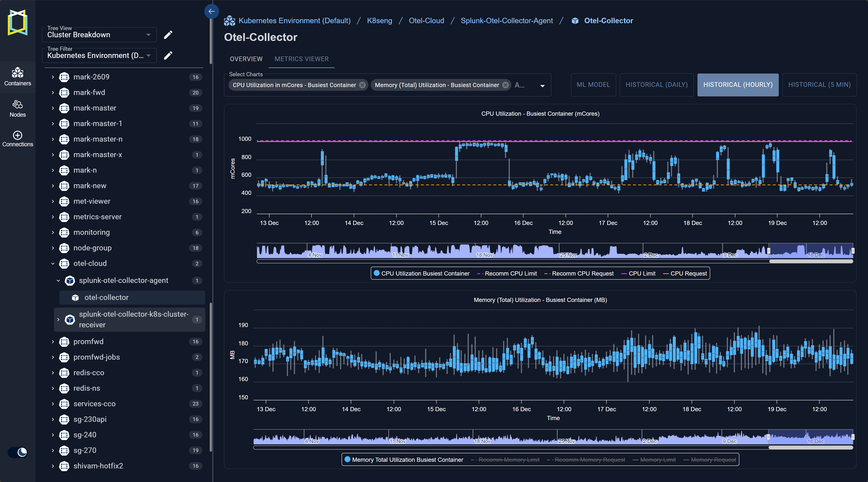Open the Connections view in sidebar
This screenshot has height=482, width=868.
17,139
